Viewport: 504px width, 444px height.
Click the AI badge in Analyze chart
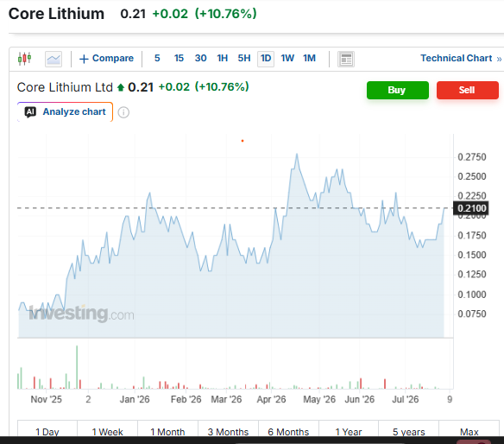(30, 112)
